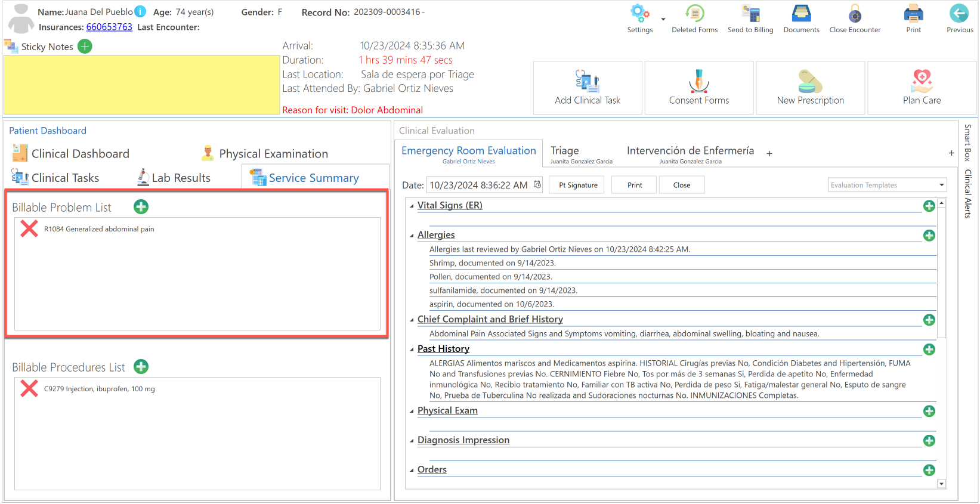Collapse Physical Exam section

pos(412,411)
